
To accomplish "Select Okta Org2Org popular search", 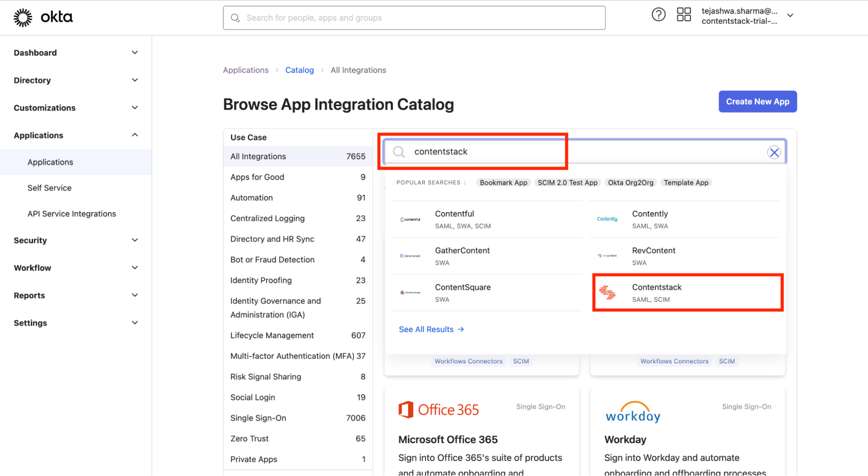I will (630, 183).
